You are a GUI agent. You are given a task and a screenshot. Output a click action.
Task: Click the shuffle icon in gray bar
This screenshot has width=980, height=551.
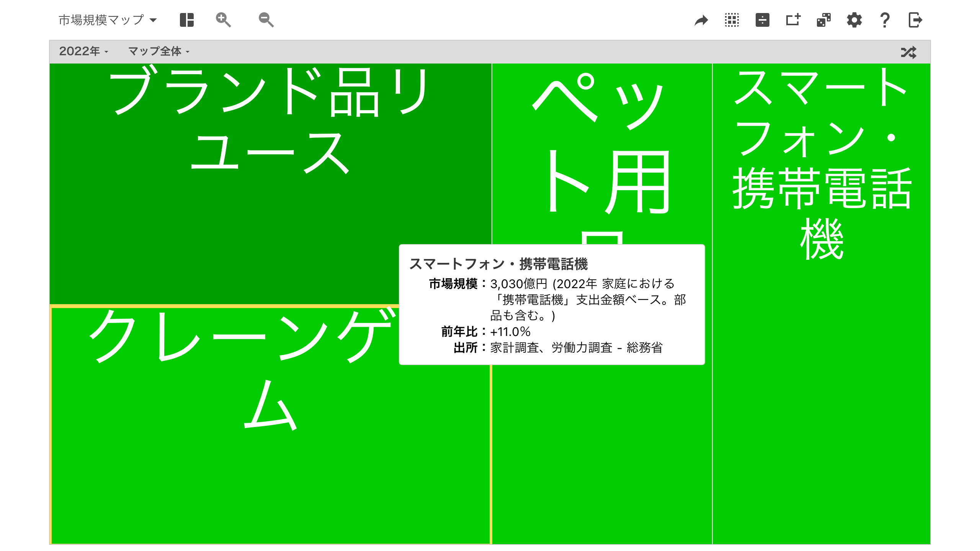tap(909, 52)
